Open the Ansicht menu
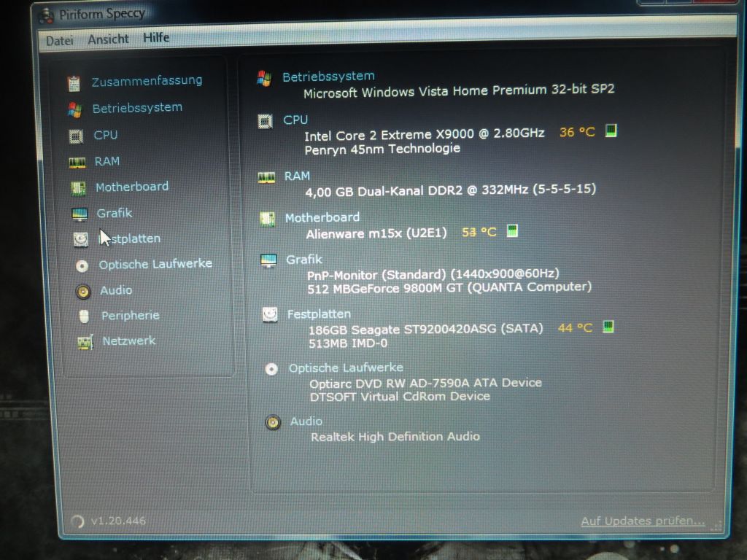 (108, 39)
